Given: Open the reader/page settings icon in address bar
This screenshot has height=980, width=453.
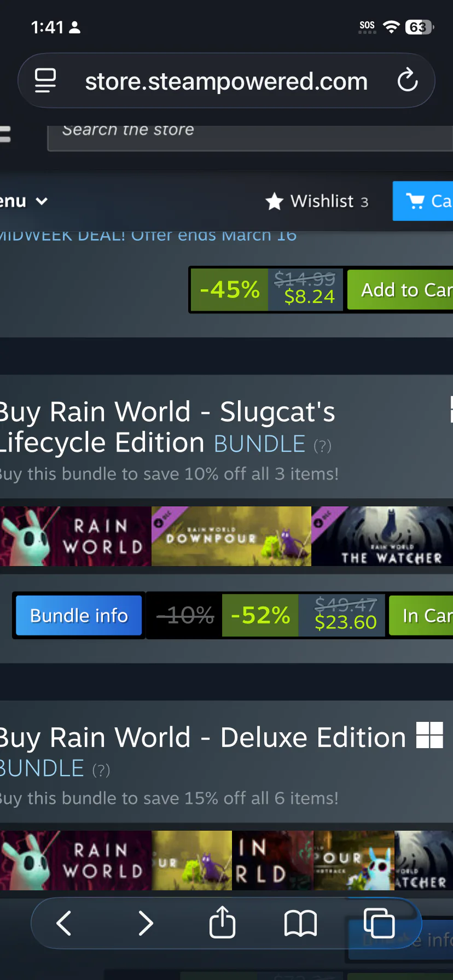Looking at the screenshot, I should (45, 81).
